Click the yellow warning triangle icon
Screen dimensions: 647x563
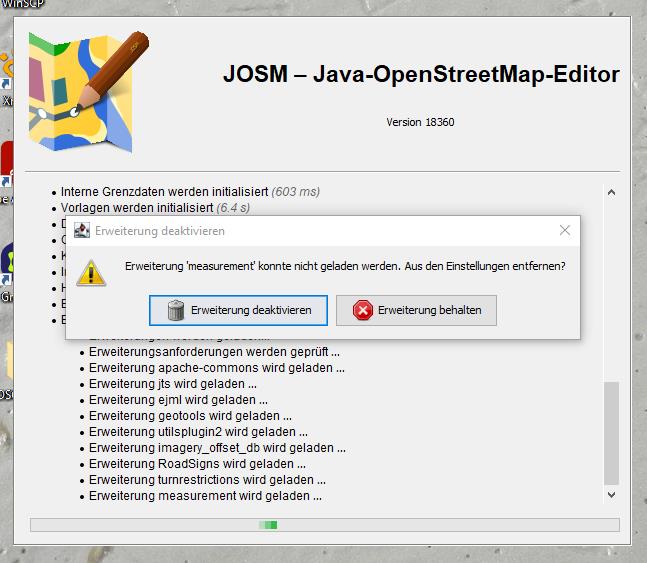[x=91, y=271]
